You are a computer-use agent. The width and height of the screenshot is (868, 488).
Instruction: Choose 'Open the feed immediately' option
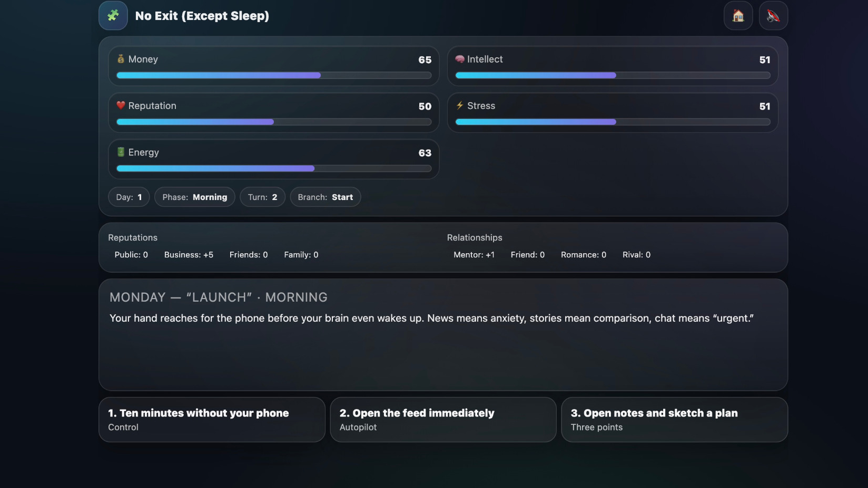coord(443,420)
